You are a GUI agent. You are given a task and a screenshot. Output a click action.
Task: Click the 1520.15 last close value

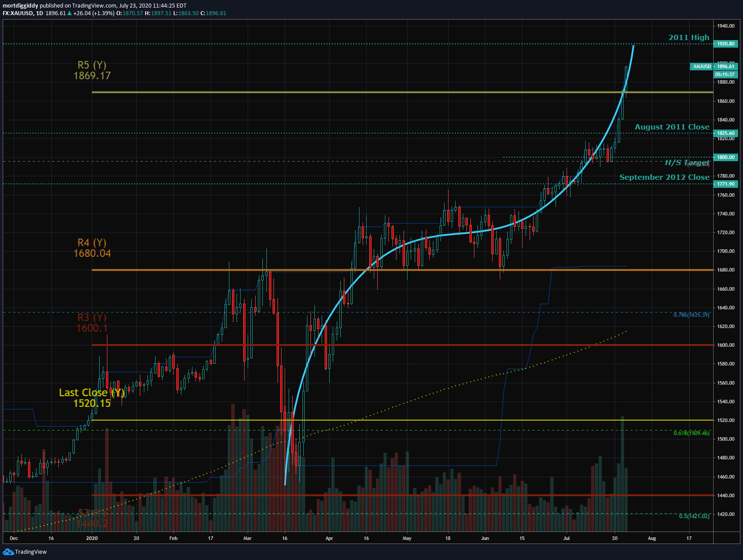tap(92, 403)
